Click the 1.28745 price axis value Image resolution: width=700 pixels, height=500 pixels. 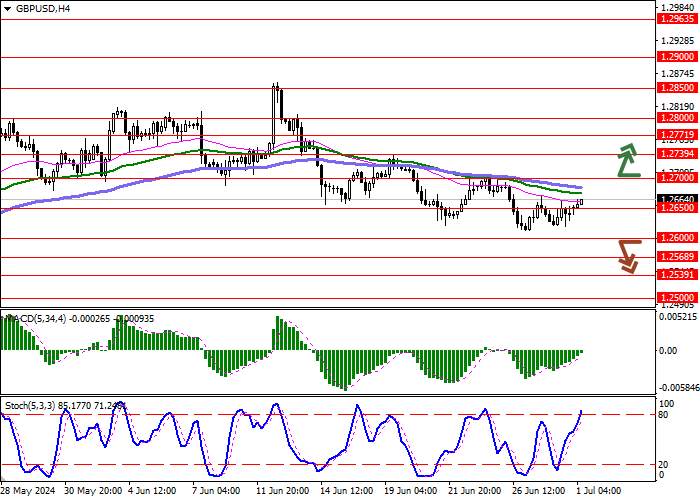(678, 74)
